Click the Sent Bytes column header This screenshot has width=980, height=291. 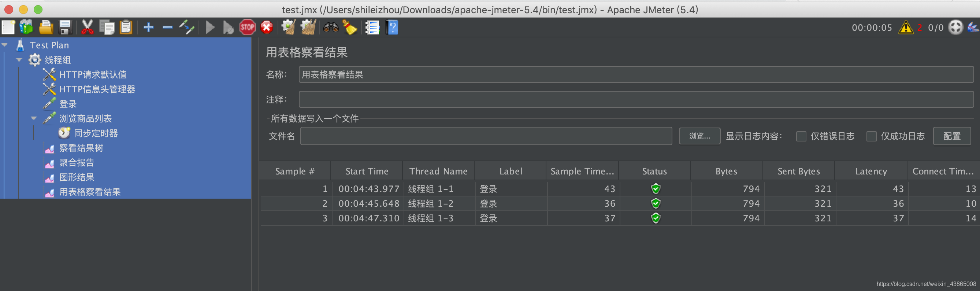(x=798, y=172)
